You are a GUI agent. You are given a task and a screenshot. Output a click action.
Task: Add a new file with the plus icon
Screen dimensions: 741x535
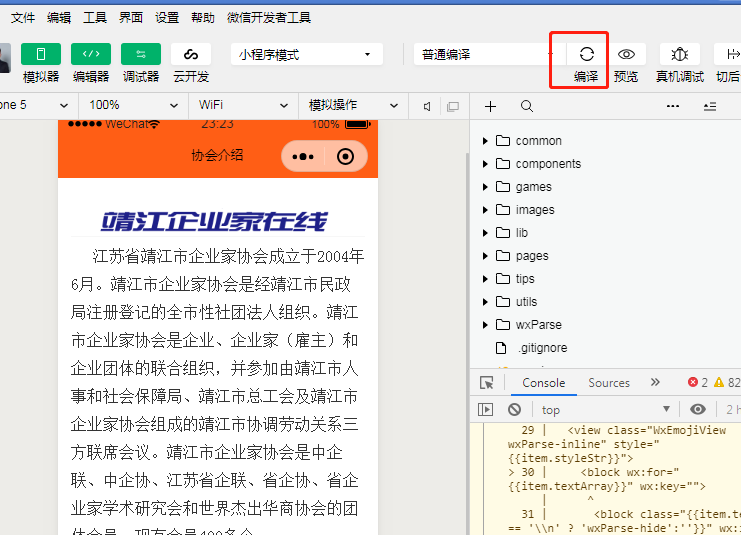pyautogui.click(x=490, y=106)
